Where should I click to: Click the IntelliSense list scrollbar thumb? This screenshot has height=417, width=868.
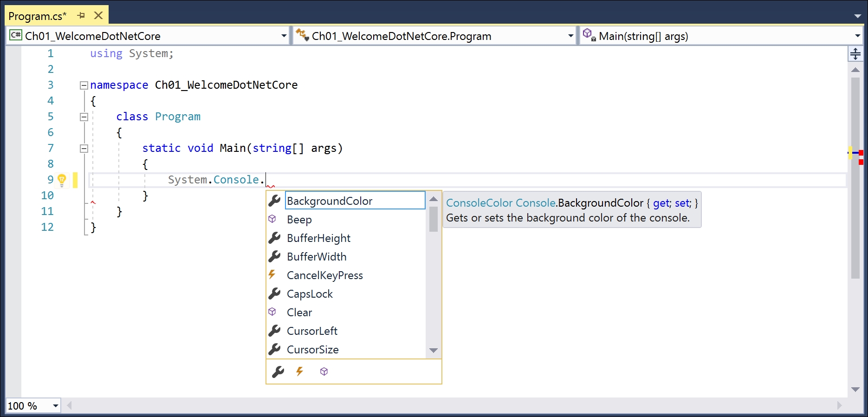434,219
